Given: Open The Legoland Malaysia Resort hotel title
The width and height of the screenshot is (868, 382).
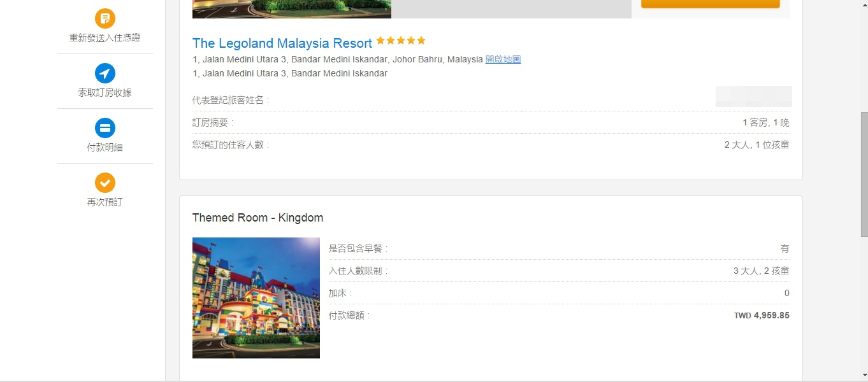Looking at the screenshot, I should (x=282, y=43).
